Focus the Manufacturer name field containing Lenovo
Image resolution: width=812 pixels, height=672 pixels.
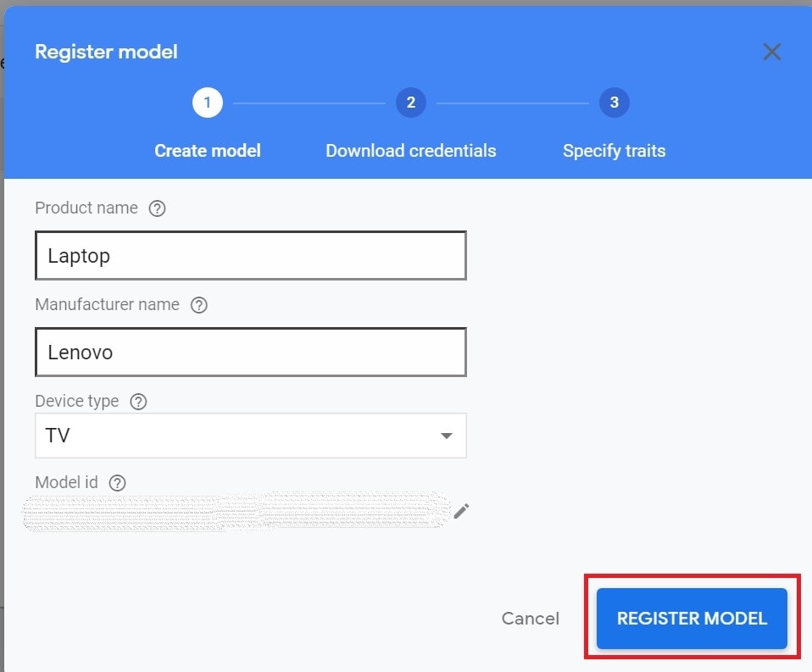coord(251,352)
